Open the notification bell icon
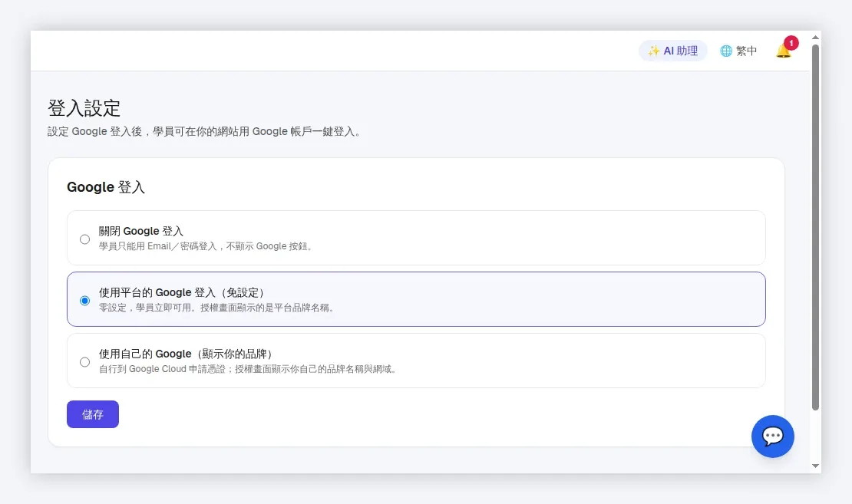Screen dimensions: 852x504 (x=783, y=51)
